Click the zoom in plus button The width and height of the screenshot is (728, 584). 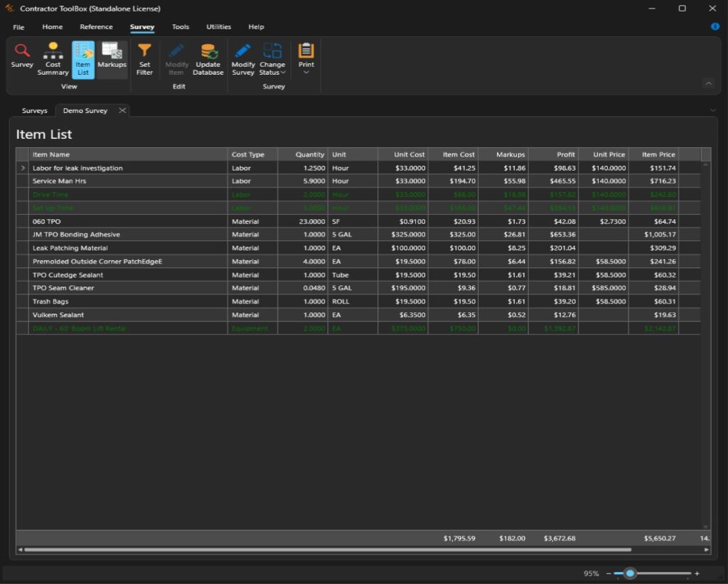point(697,573)
